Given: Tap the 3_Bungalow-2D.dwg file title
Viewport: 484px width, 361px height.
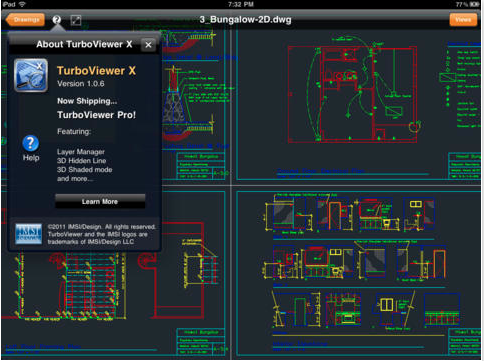Looking at the screenshot, I should coord(245,20).
